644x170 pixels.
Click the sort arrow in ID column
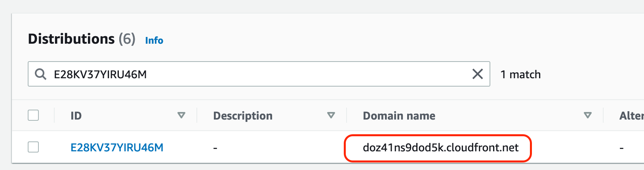click(x=181, y=116)
